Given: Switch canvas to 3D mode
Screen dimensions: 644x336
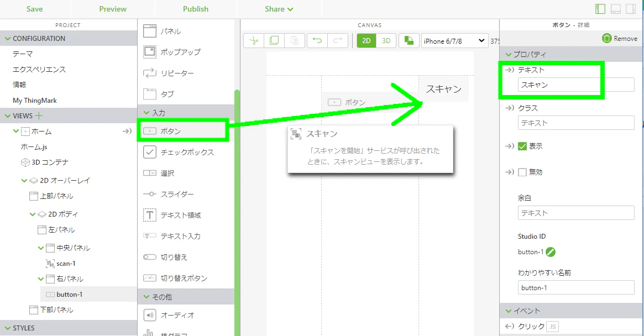Looking at the screenshot, I should click(x=386, y=41).
